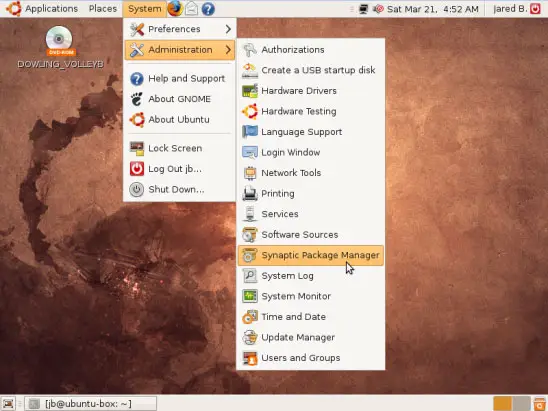Viewport: 548px width, 411px height.
Task: Click the Time and Date clock icon
Action: pyautogui.click(x=250, y=317)
